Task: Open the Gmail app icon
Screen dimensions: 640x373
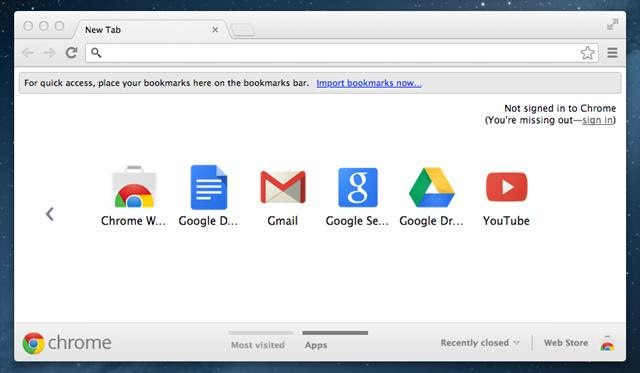Action: click(283, 187)
